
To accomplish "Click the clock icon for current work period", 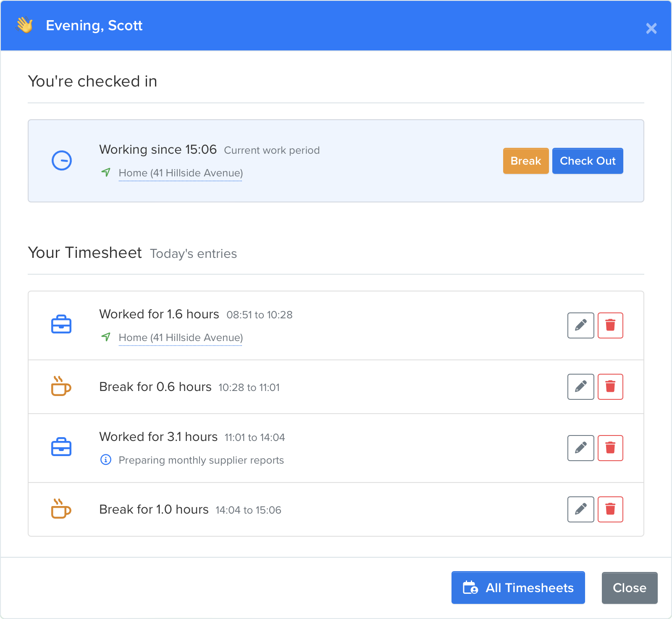I will click(x=61, y=160).
